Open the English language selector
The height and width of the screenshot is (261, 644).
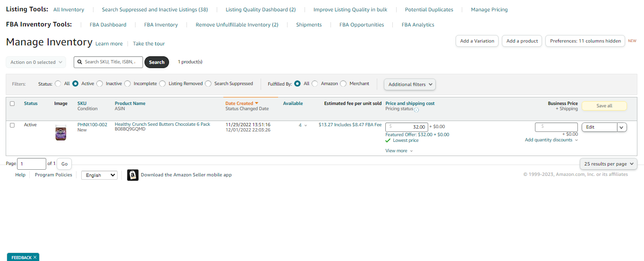point(99,175)
